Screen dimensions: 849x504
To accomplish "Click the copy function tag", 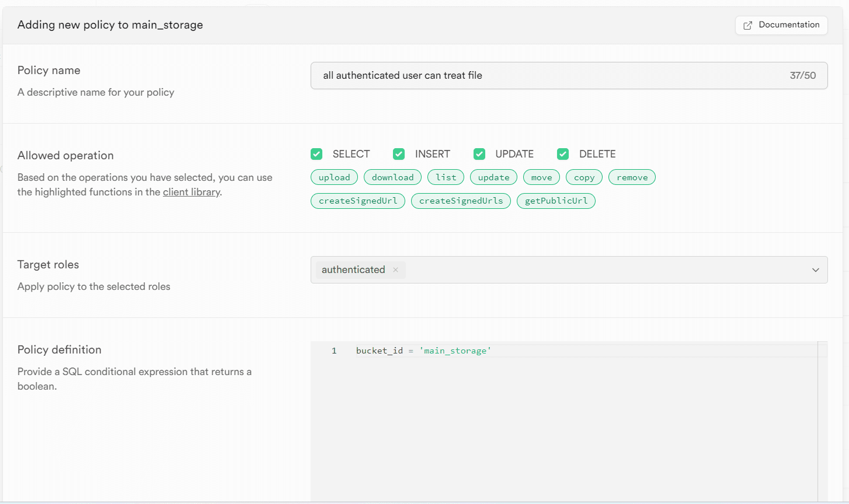I will pyautogui.click(x=584, y=177).
